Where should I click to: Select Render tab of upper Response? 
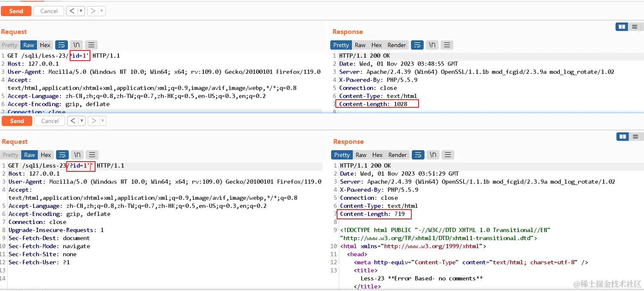pyautogui.click(x=397, y=45)
